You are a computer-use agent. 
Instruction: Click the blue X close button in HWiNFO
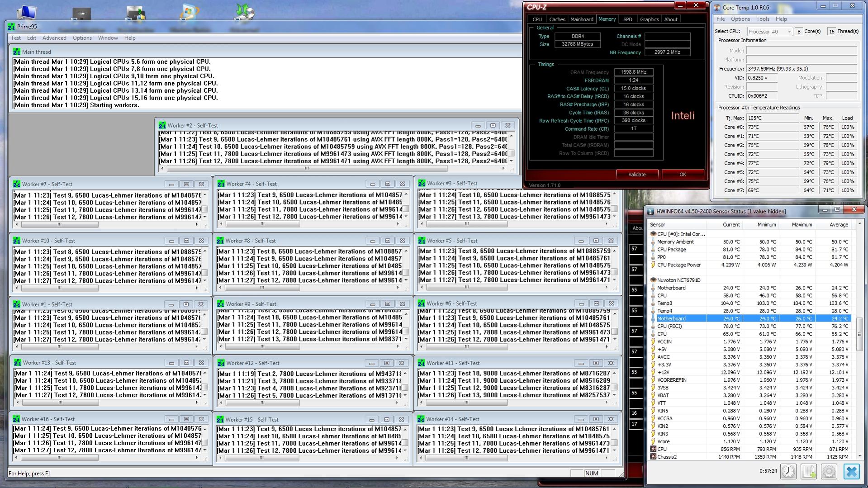tap(851, 471)
